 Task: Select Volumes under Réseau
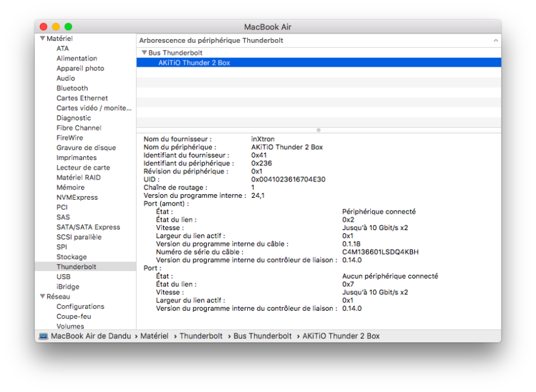70,326
